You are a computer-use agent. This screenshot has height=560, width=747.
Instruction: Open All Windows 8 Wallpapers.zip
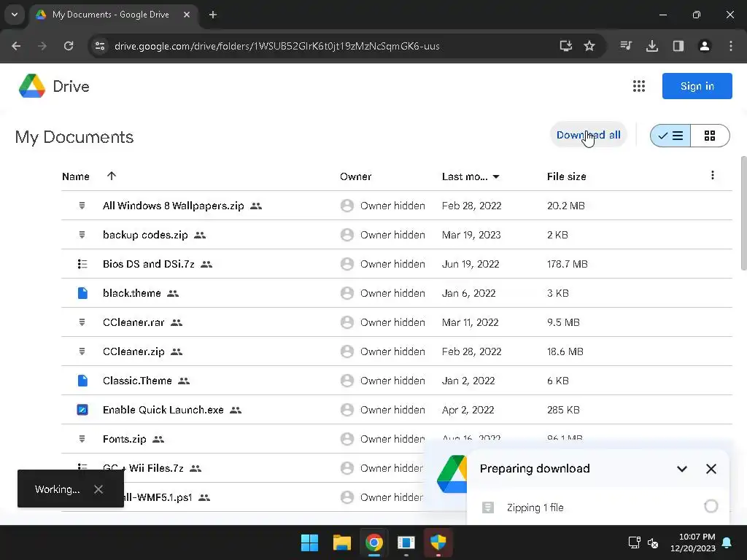(x=174, y=206)
